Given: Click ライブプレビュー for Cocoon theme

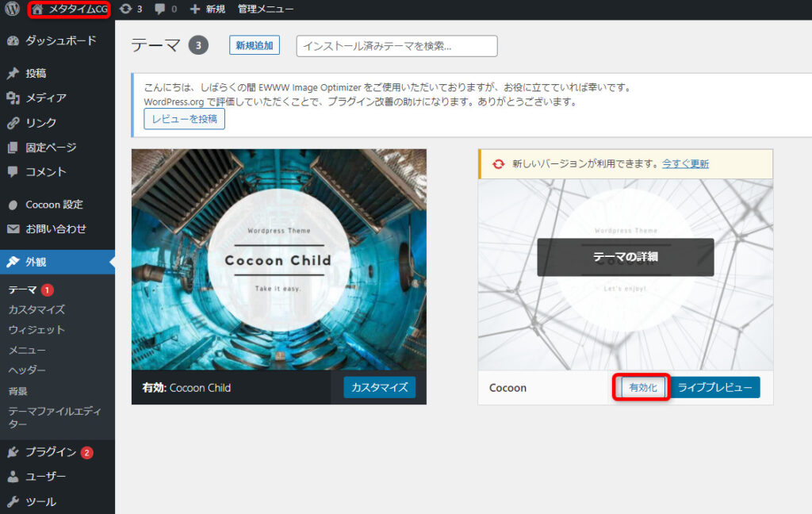Looking at the screenshot, I should pos(715,388).
